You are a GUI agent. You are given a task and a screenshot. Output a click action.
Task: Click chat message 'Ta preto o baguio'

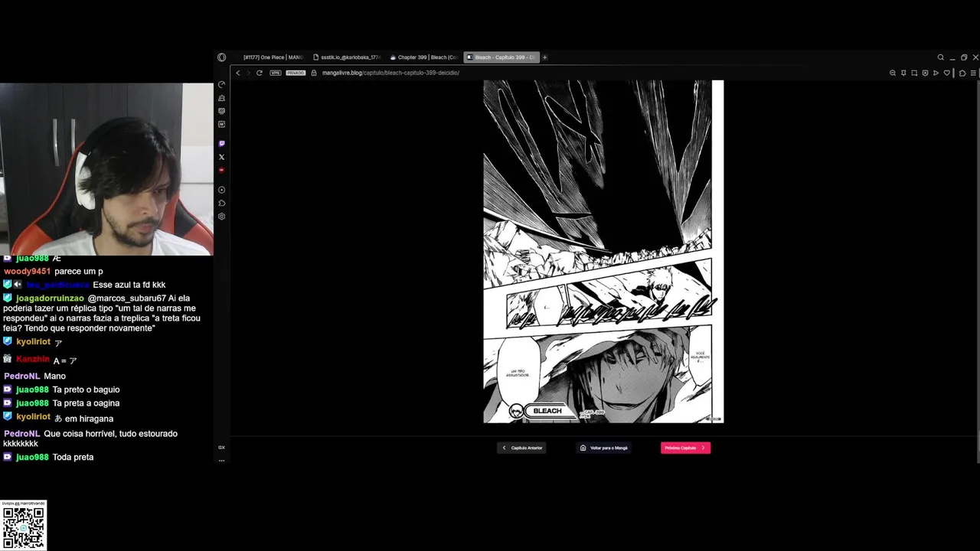click(86, 390)
